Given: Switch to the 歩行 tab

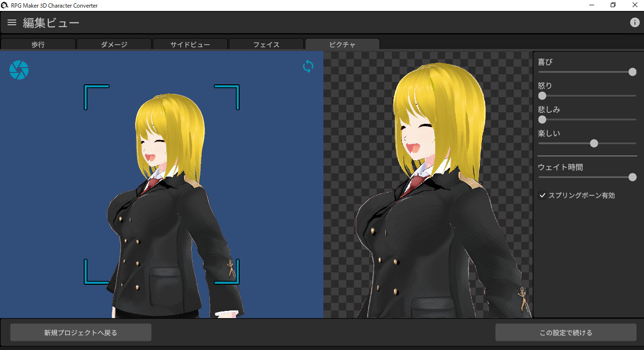Looking at the screenshot, I should tap(38, 44).
